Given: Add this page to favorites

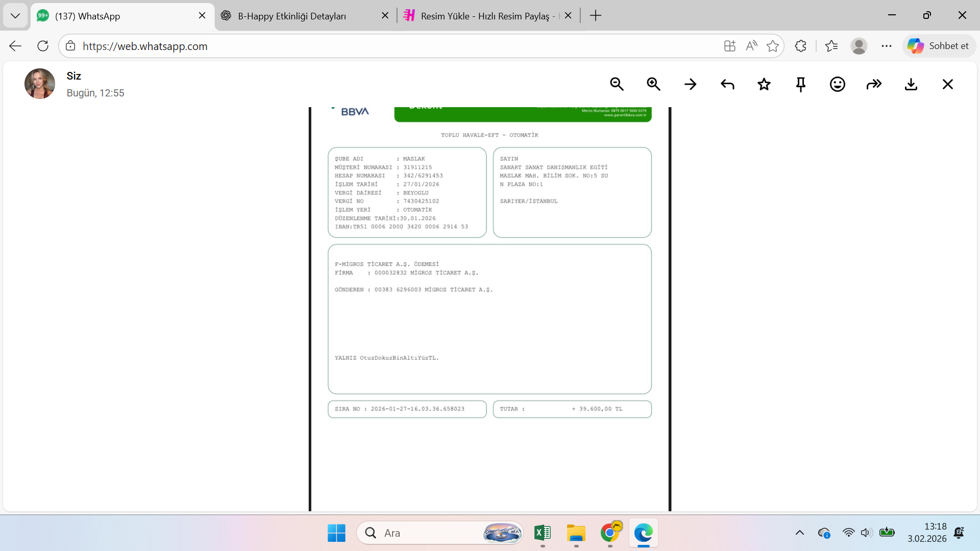Looking at the screenshot, I should 773,46.
